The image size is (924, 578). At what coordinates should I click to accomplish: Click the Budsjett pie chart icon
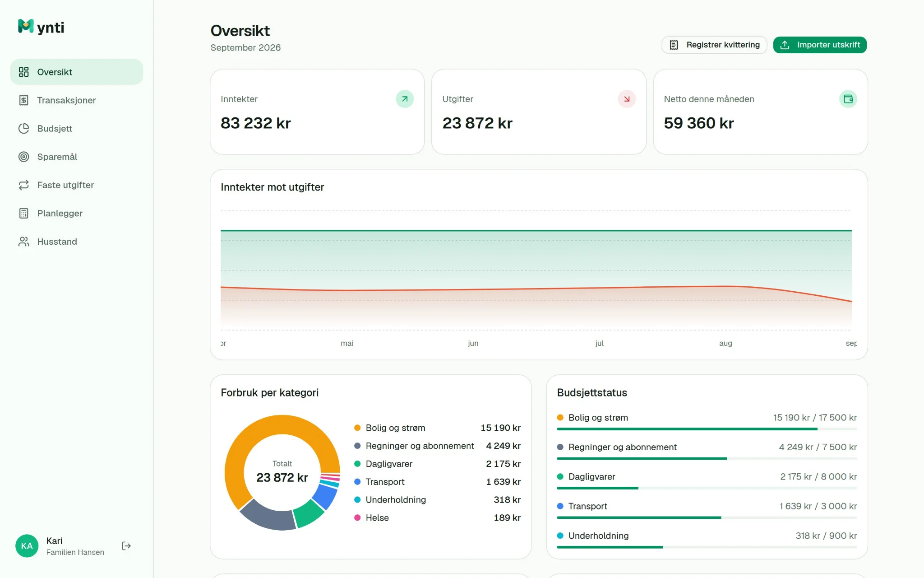tap(23, 129)
